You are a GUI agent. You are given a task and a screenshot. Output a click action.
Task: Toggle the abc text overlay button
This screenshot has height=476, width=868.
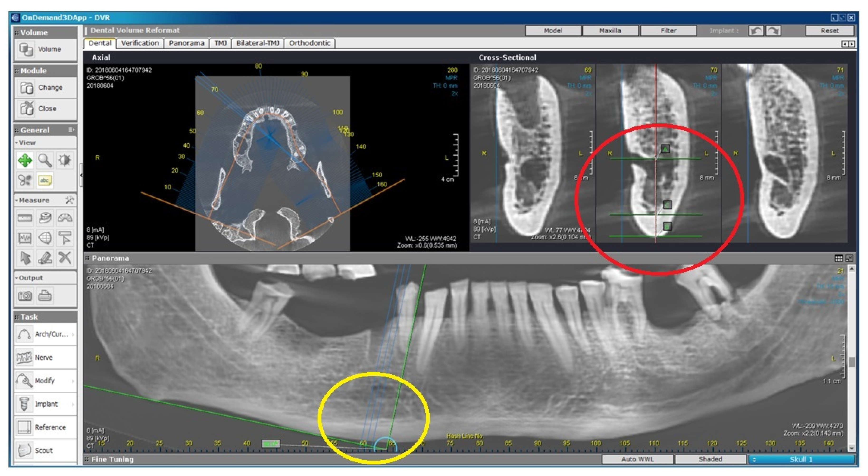point(45,180)
